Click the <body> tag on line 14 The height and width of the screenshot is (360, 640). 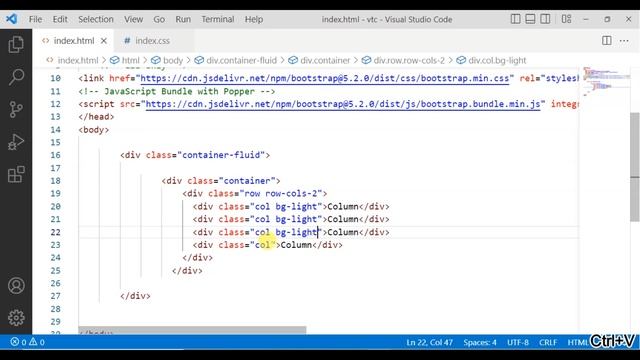tap(93, 130)
